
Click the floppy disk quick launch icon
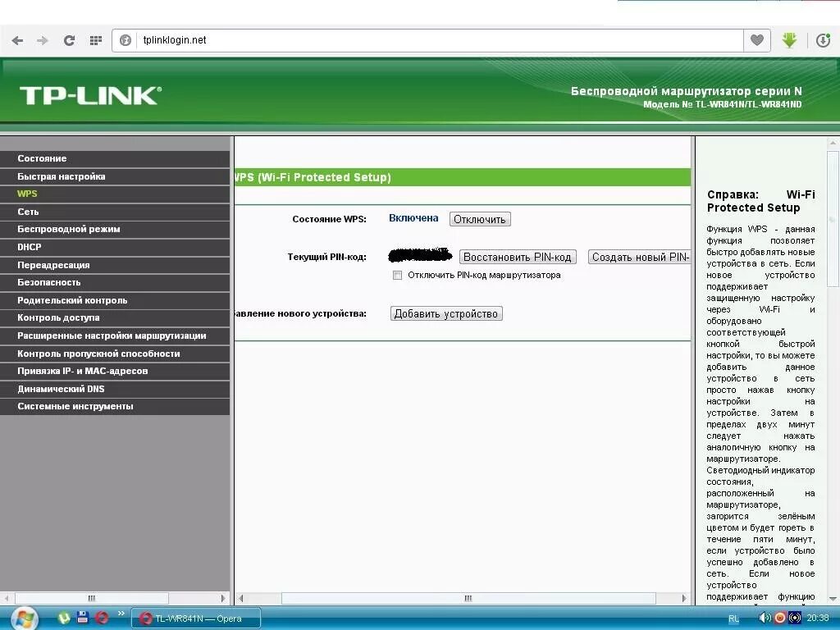pos(83,617)
